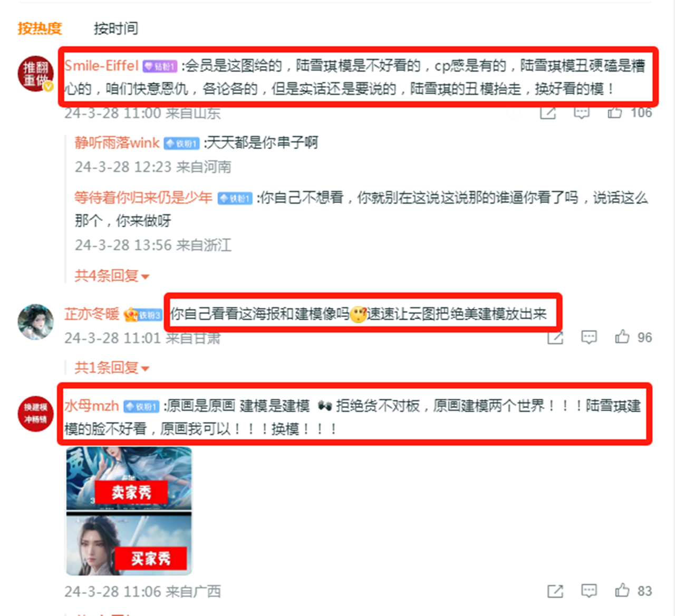Share Smile-Eiffel's comment via forward icon
The width and height of the screenshot is (675, 616).
[x=548, y=112]
